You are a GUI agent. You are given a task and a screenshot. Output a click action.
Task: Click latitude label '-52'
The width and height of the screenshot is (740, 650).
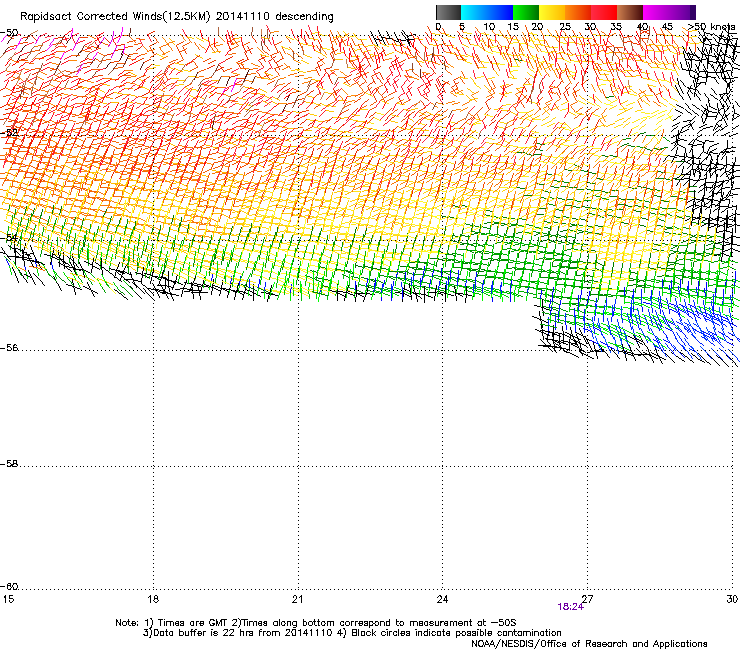tap(9, 133)
